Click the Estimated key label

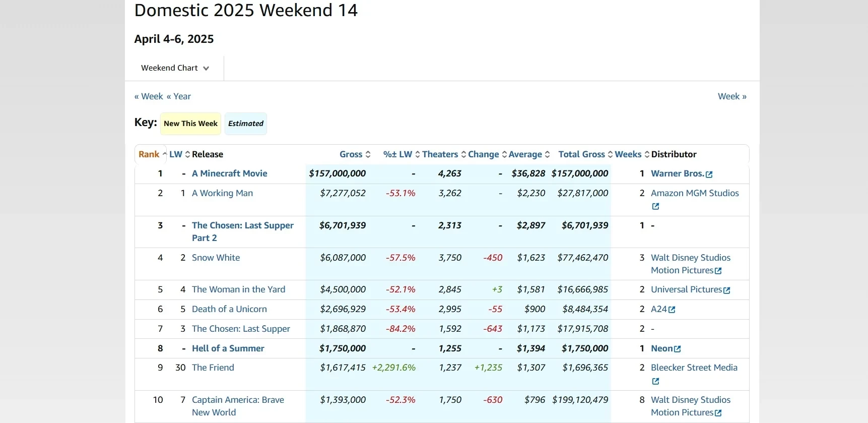tap(245, 124)
